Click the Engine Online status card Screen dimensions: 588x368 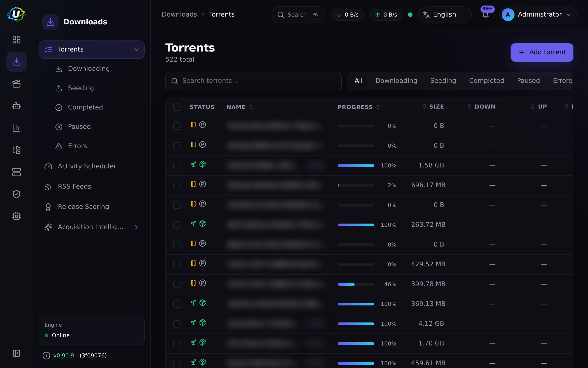(x=92, y=330)
